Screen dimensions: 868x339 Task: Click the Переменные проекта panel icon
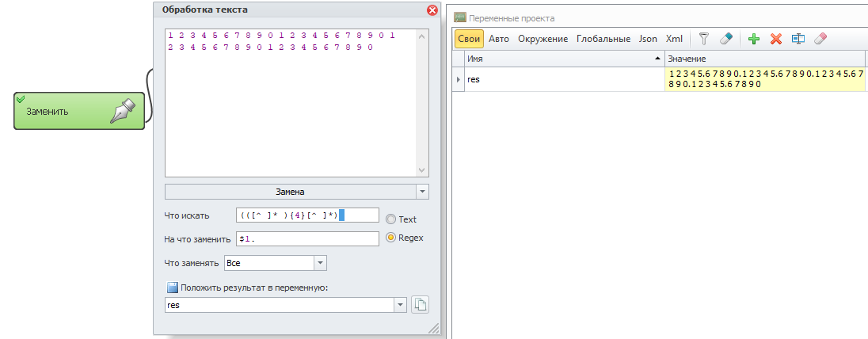click(459, 17)
